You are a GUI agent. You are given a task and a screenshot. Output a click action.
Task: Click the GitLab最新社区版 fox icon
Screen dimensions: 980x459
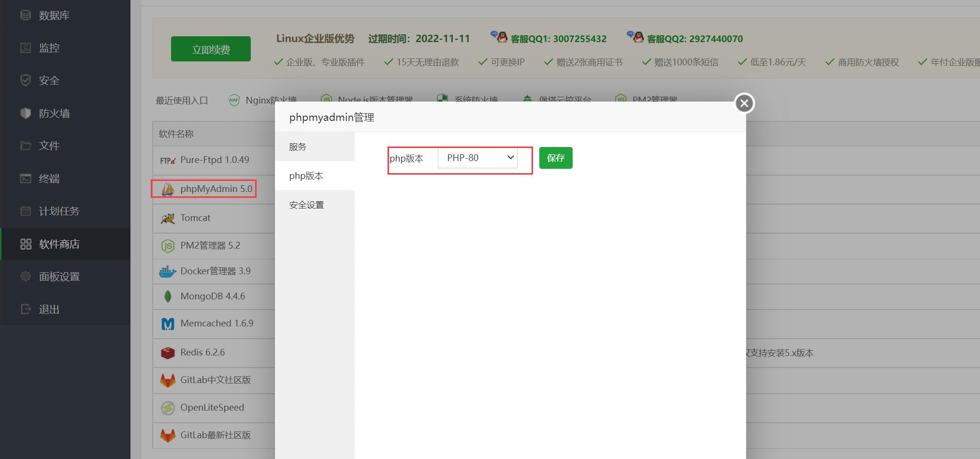click(x=168, y=435)
